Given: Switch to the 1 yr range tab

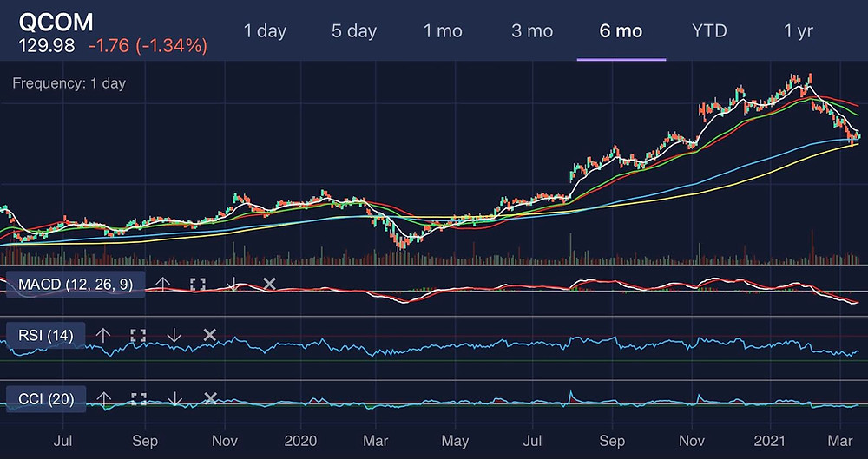Looking at the screenshot, I should [x=799, y=31].
